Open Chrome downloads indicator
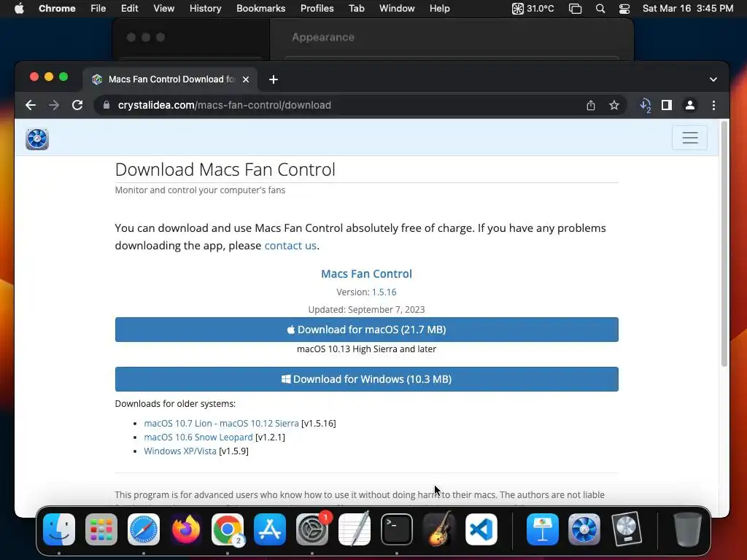The height and width of the screenshot is (560, 747). [645, 105]
